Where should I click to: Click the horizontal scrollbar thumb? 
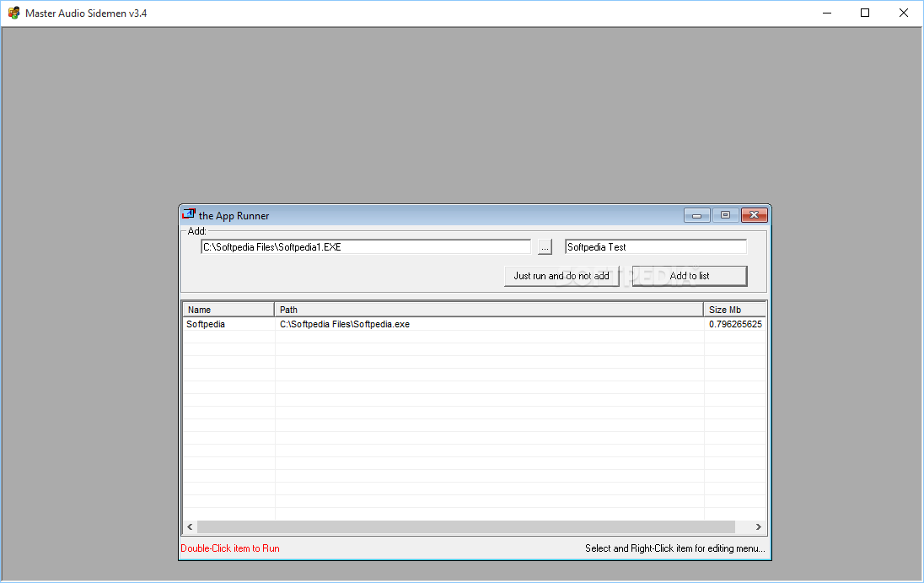(466, 527)
